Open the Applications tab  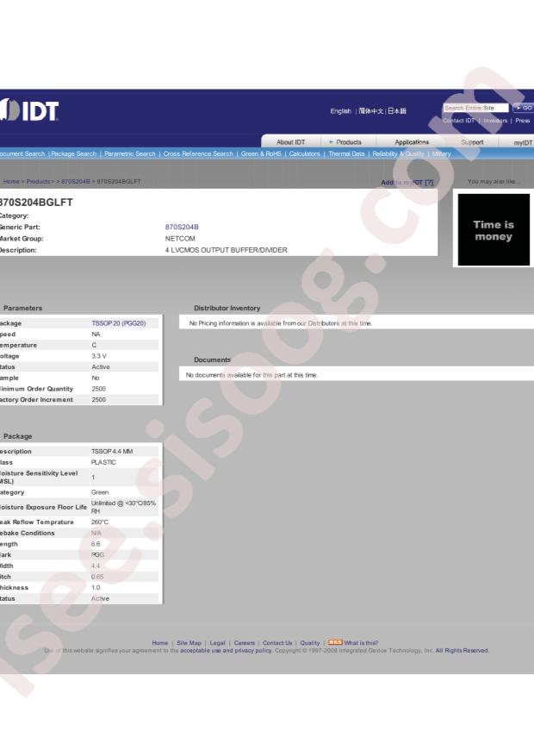pos(411,142)
